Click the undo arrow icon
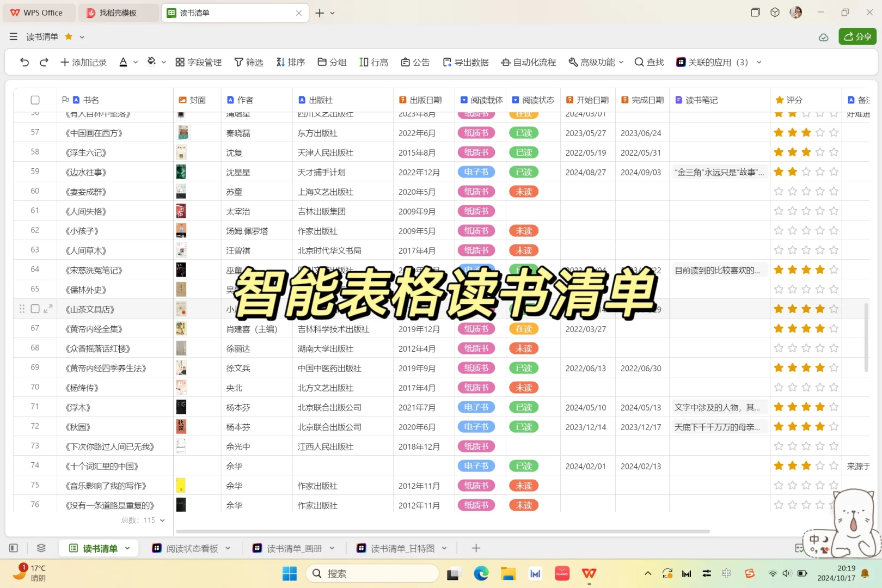This screenshot has width=882, height=588. (24, 62)
